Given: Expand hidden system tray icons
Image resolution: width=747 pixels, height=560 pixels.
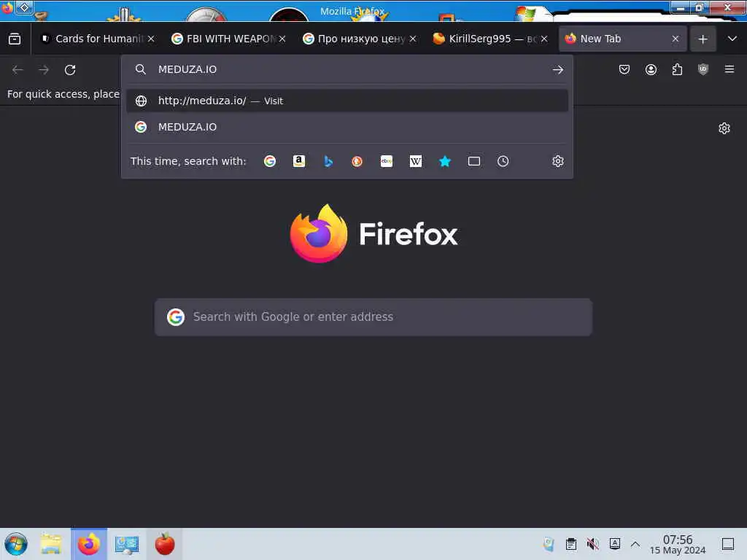Looking at the screenshot, I should (635, 544).
